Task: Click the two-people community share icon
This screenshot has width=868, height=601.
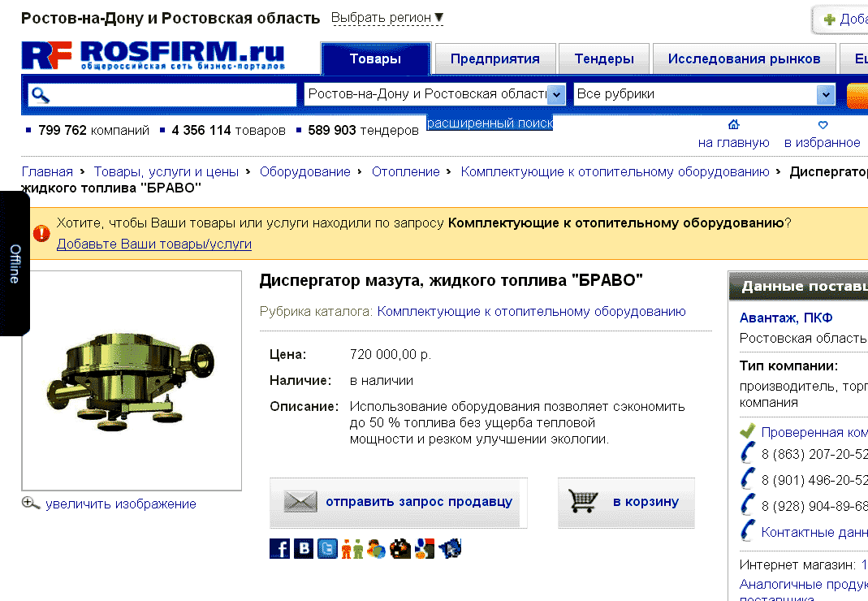Action: (352, 548)
